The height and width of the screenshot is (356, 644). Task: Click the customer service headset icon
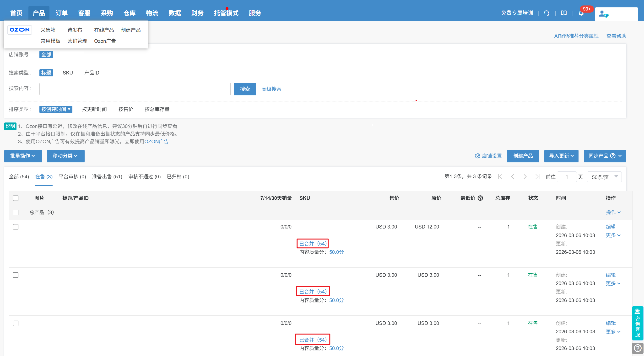(x=547, y=13)
